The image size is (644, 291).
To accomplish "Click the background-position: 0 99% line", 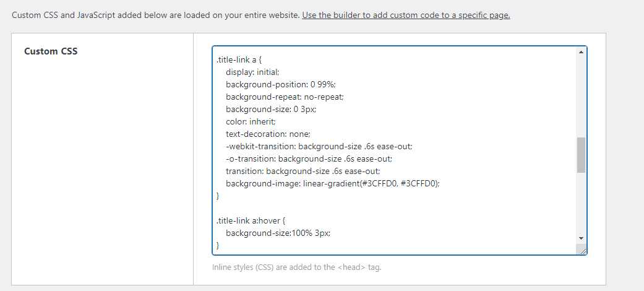I will (x=280, y=85).
